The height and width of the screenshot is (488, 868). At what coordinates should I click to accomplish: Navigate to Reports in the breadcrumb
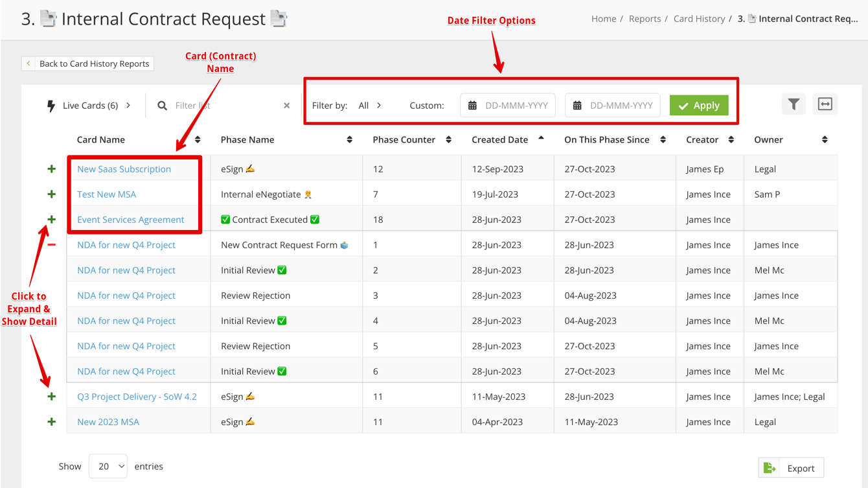click(645, 19)
